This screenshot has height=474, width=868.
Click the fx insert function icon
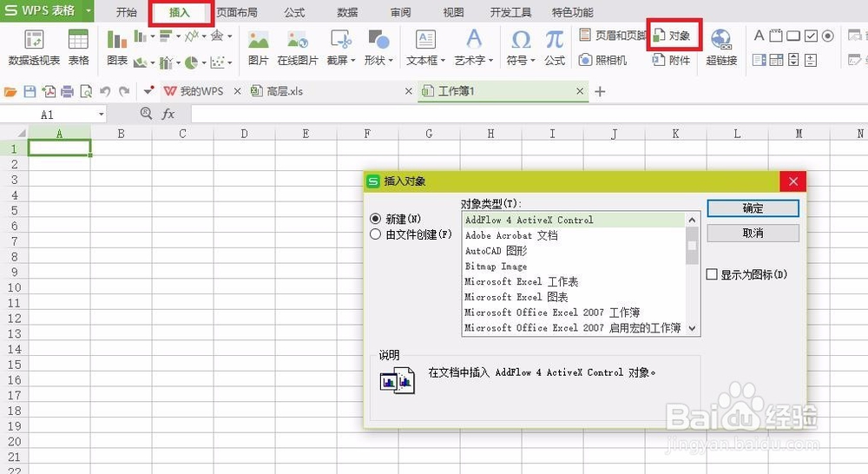pos(168,114)
